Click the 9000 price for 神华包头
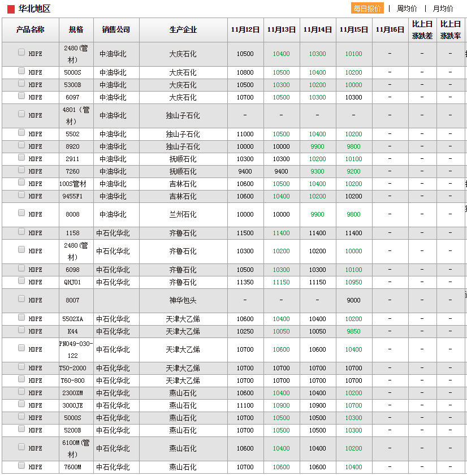This screenshot has height=476, width=467. tap(353, 300)
